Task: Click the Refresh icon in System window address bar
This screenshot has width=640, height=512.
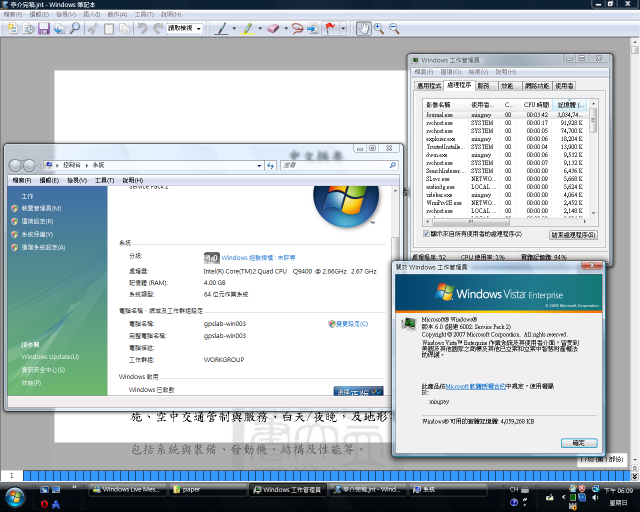Action: point(270,165)
